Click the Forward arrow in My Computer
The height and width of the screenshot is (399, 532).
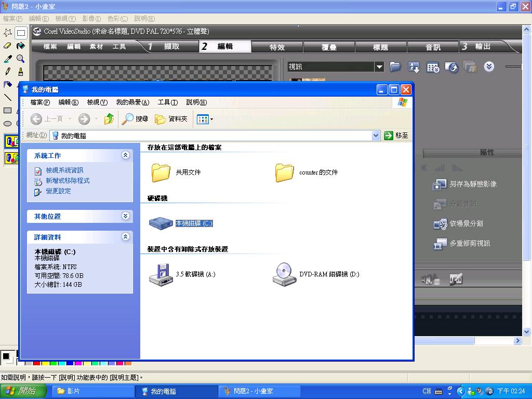(84, 119)
